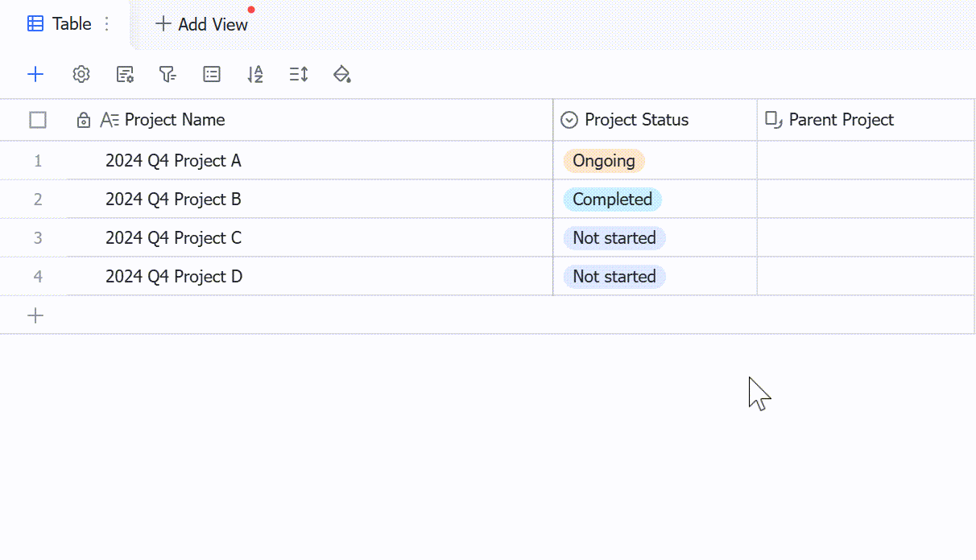Select cell 2024 Q4 Project C
This screenshot has width=976, height=560.
click(310, 238)
